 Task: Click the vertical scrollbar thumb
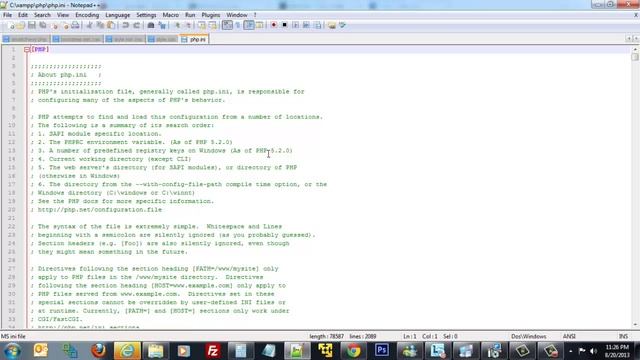coord(635,57)
